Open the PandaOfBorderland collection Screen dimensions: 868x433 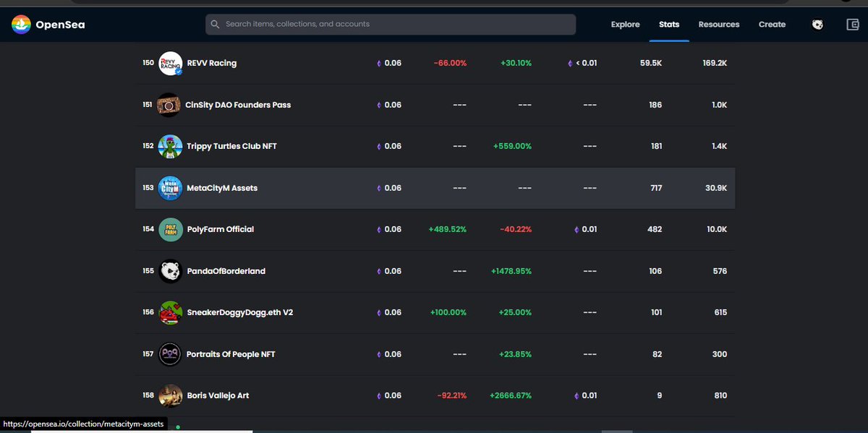226,271
